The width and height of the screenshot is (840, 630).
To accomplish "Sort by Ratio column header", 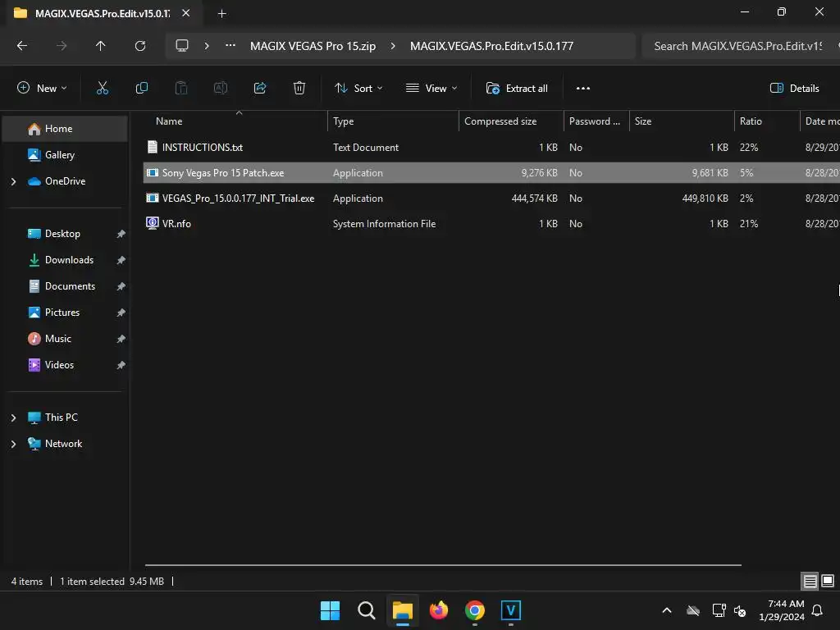I will pos(767,121).
